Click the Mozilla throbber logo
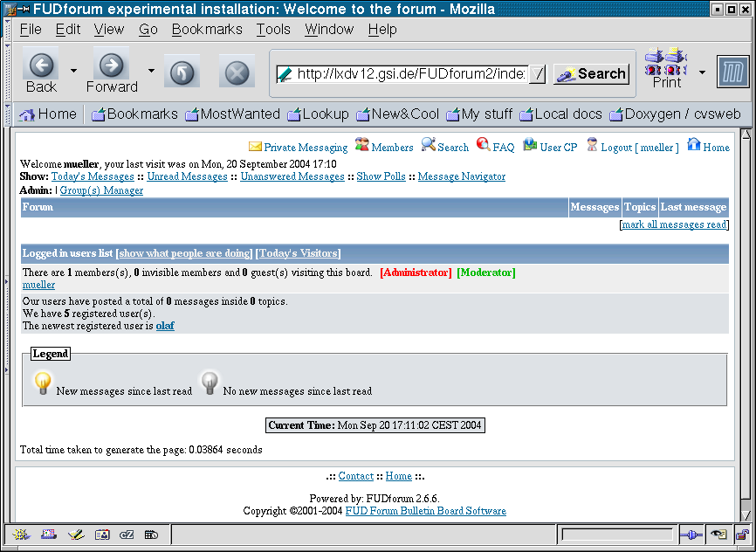Screen dimensions: 756x552 pos(732,72)
